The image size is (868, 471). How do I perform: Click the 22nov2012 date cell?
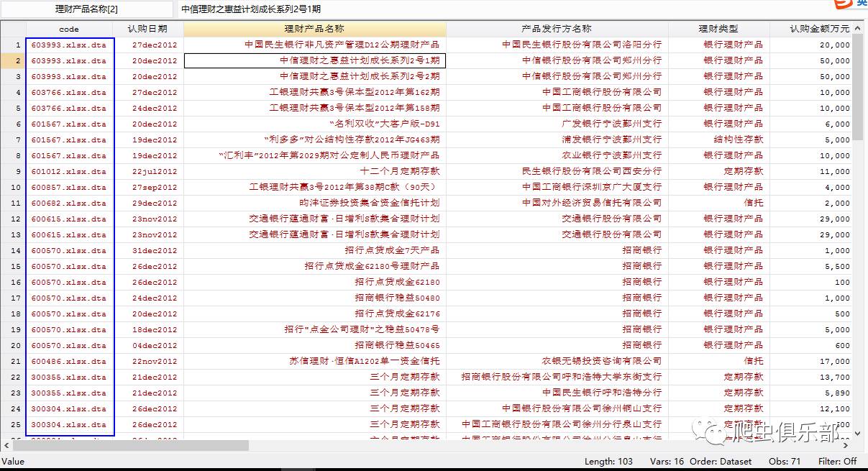coord(147,361)
